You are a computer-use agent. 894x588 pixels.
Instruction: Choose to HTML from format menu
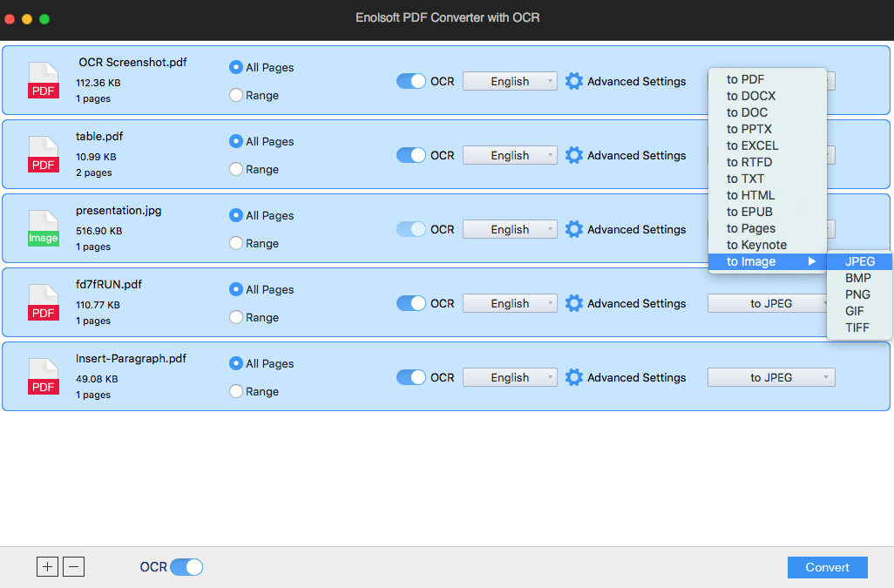768,195
